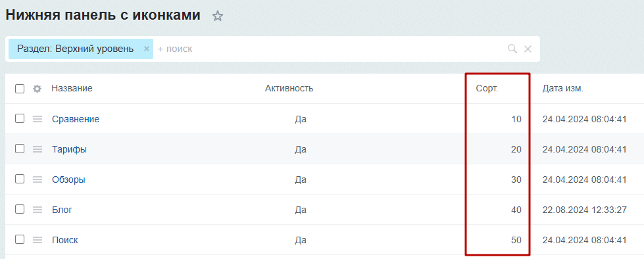644x259 pixels.
Task: Open row actions menu for Блог
Action: pos(37,210)
